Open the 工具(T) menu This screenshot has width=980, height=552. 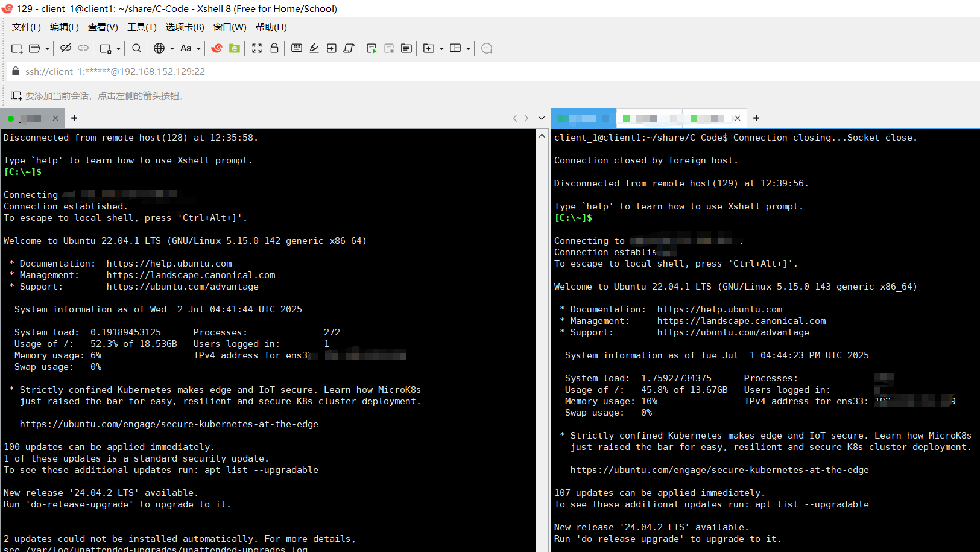(142, 27)
